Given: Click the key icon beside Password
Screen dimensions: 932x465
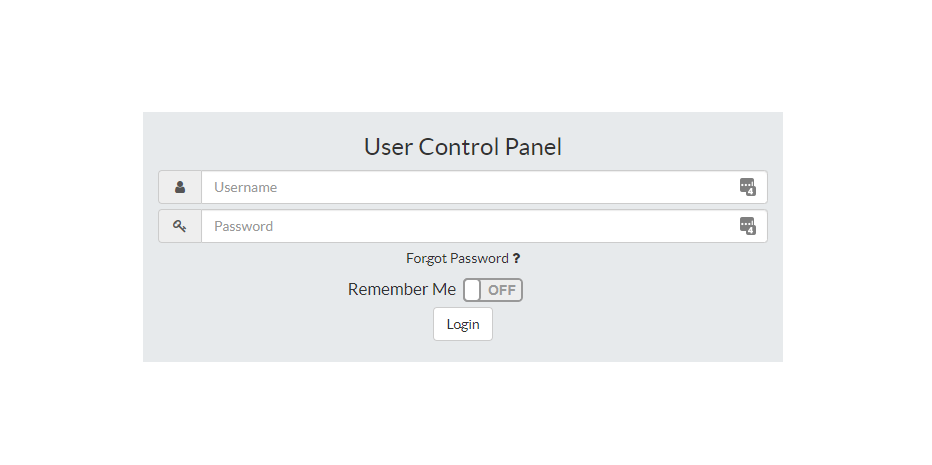Looking at the screenshot, I should pyautogui.click(x=180, y=226).
